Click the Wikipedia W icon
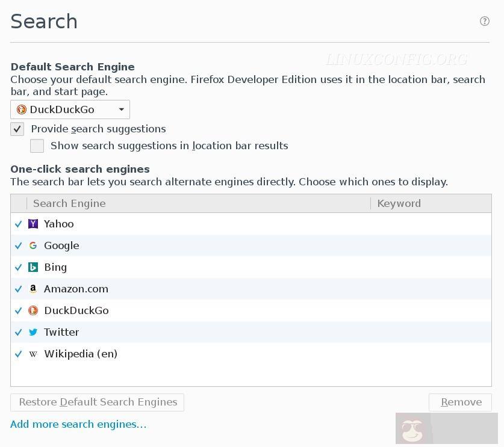 click(33, 354)
